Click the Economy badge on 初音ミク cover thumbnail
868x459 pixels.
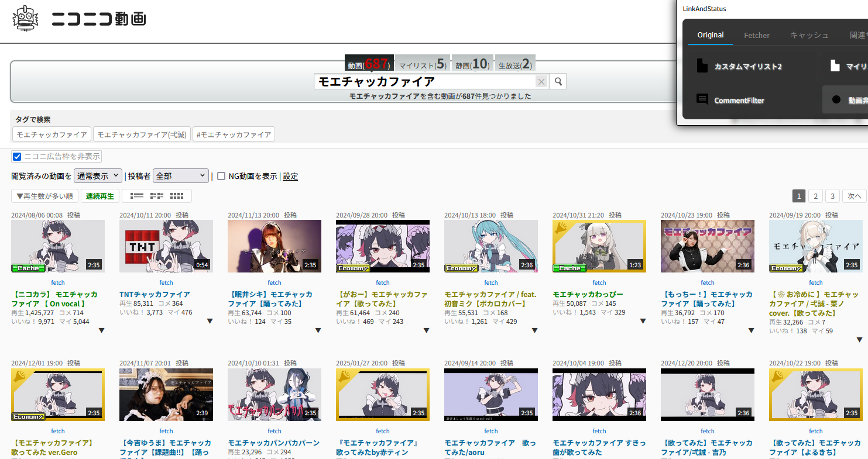tap(462, 268)
